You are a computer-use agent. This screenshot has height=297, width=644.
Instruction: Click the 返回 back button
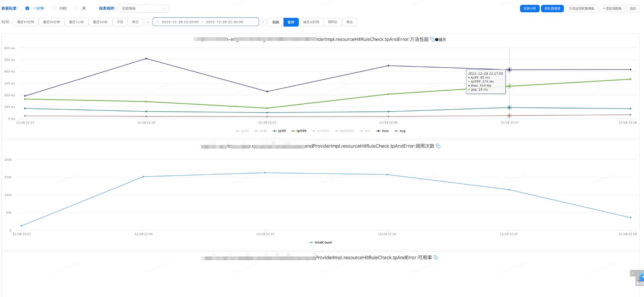coord(633,8)
